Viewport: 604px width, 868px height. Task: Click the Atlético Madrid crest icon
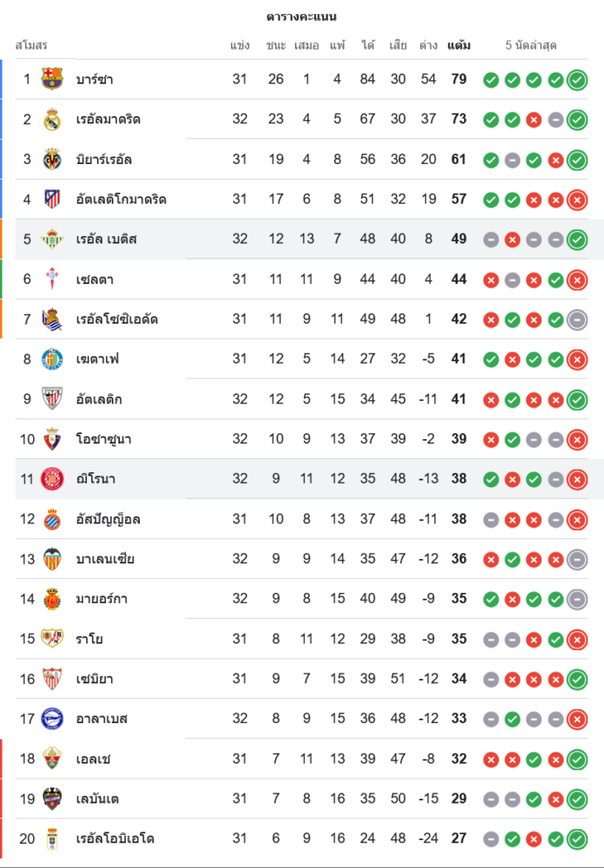pyautogui.click(x=52, y=199)
